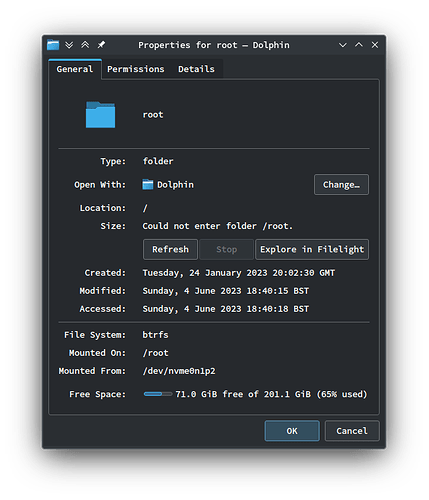Click the free space usage bar
429x500 pixels.
(x=158, y=394)
